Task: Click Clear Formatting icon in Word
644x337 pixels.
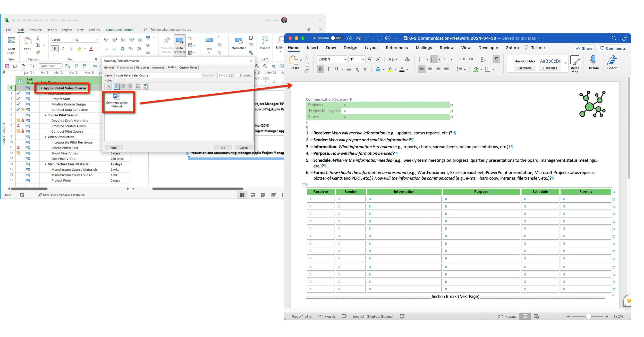Action: point(407,59)
